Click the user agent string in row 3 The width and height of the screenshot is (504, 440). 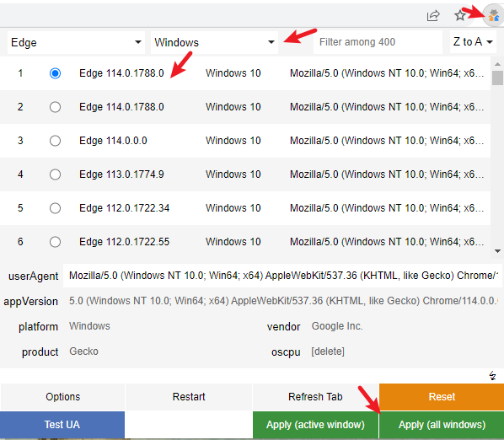387,141
